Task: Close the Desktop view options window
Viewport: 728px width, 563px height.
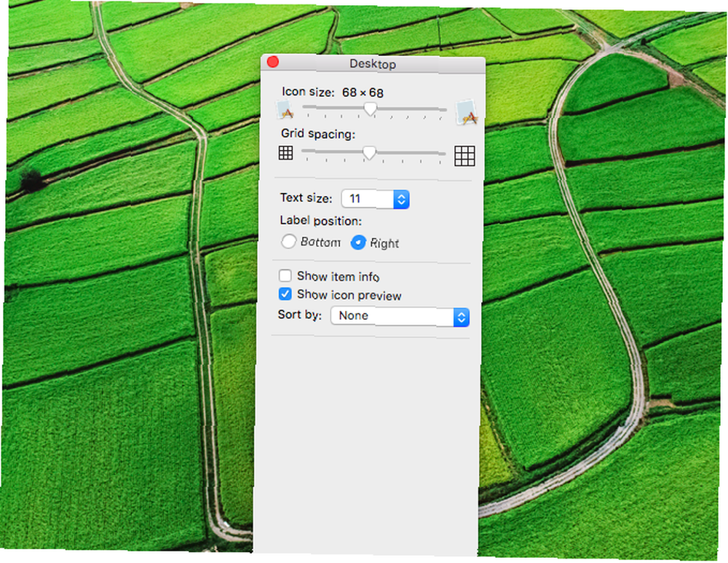Action: (x=273, y=62)
